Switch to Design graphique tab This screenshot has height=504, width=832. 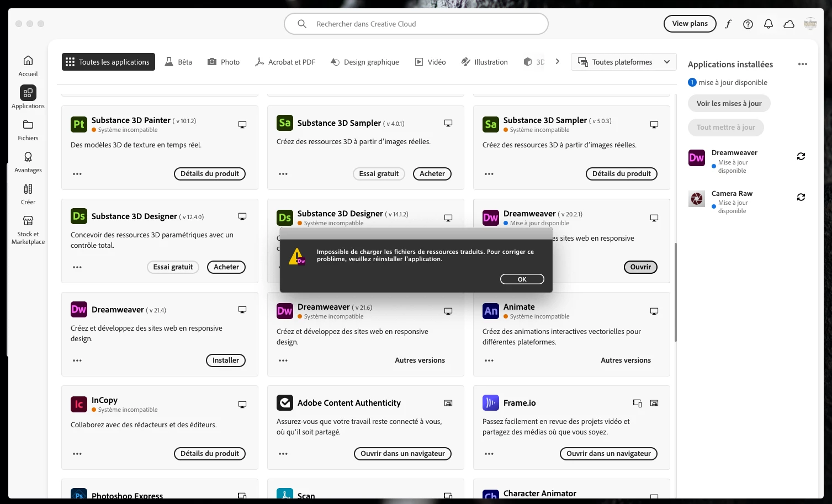click(365, 62)
